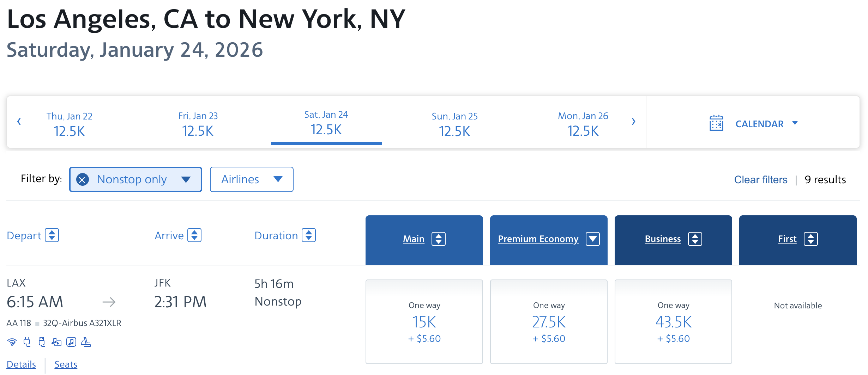Toggle sort by Duration
This screenshot has width=868, height=375.
coord(309,235)
